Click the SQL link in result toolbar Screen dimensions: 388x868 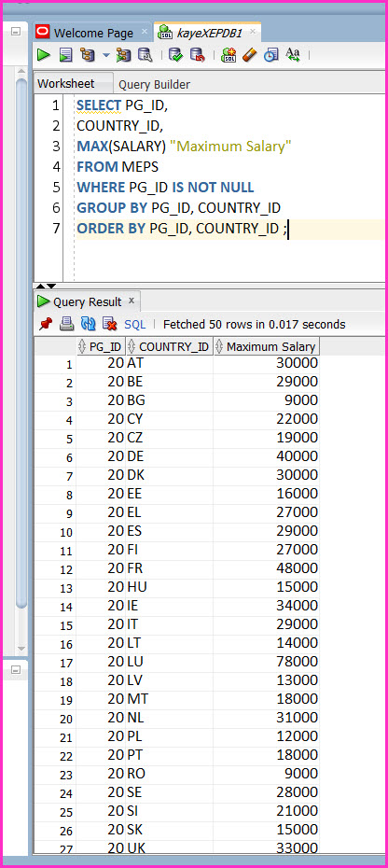(135, 325)
